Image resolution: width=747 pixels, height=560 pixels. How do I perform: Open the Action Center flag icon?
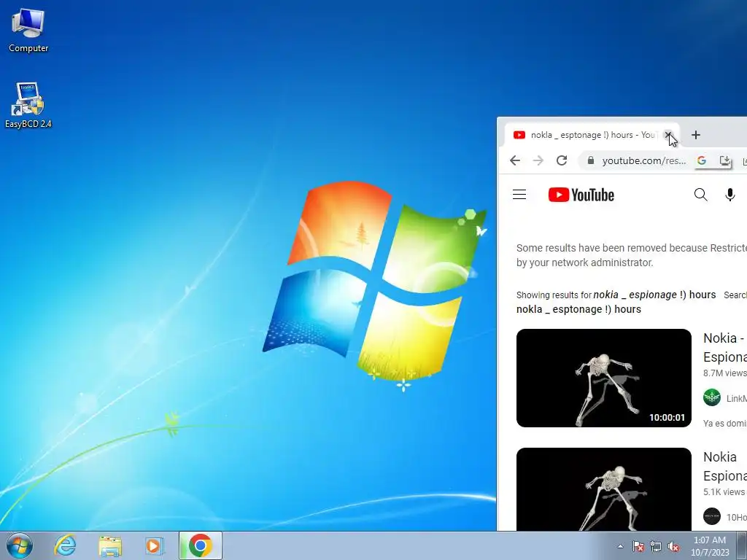click(x=638, y=546)
